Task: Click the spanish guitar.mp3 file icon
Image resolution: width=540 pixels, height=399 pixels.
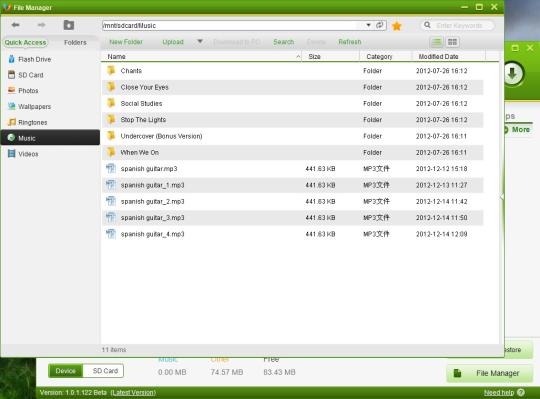Action: pos(111,168)
